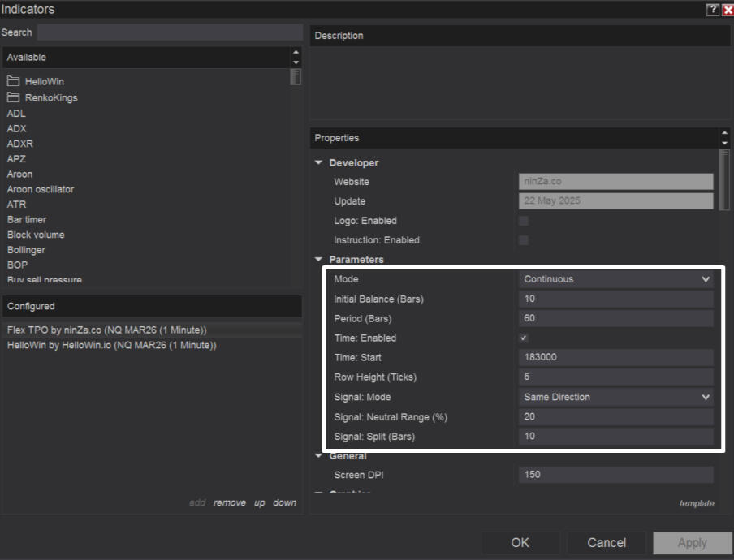
Task: Open the Mode dropdown set to Continuous
Action: (x=615, y=279)
